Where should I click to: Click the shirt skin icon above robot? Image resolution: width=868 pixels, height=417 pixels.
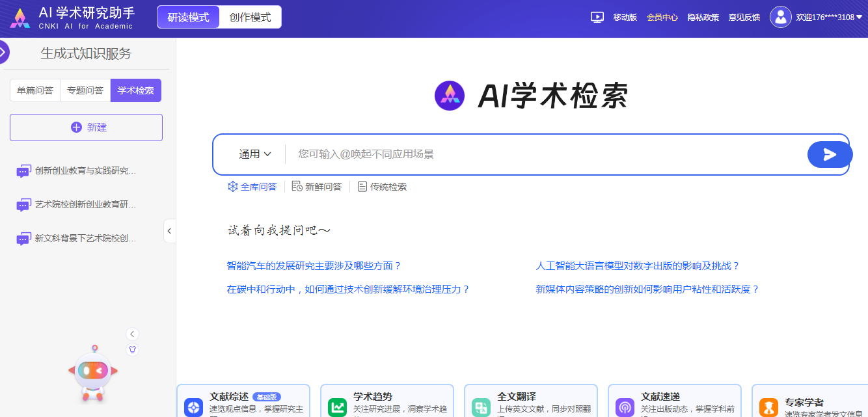133,350
